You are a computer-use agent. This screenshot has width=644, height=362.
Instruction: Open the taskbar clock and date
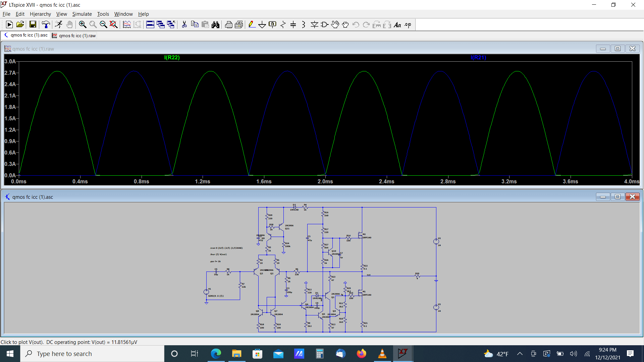click(607, 354)
